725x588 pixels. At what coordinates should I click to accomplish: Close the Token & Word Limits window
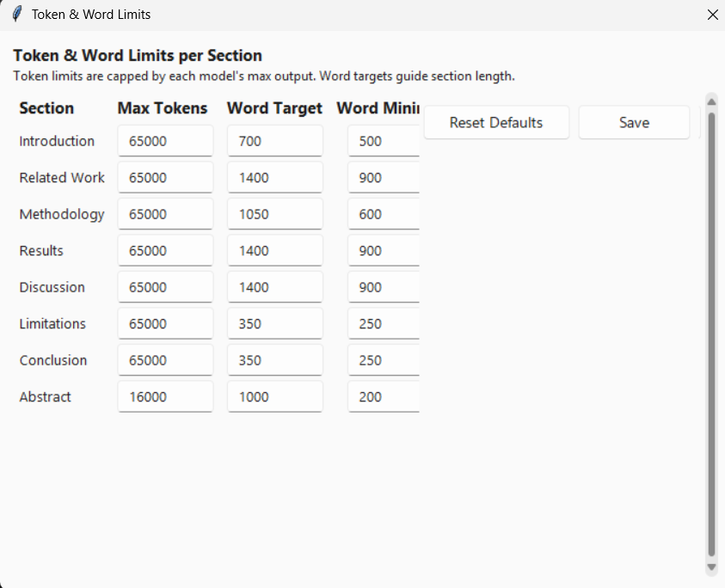click(x=712, y=15)
